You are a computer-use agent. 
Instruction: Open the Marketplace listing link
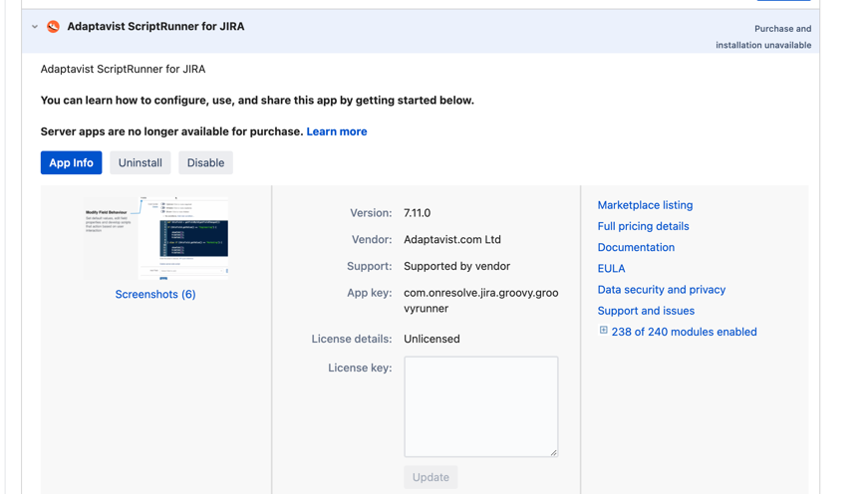(645, 205)
